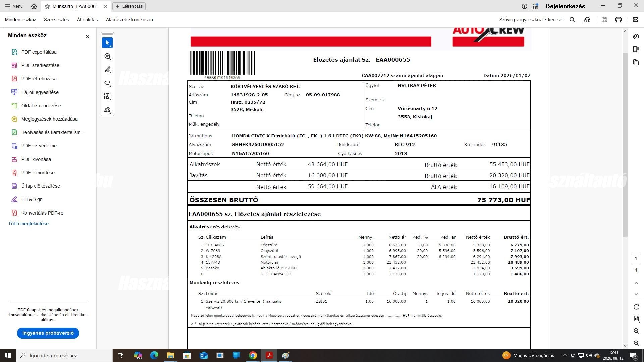The image size is (644, 362).
Task: Open the apps grid icon
Action: 535,6
